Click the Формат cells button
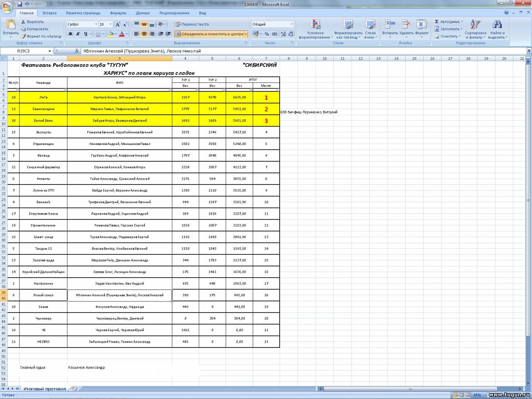This screenshot has width=532, height=399. (x=422, y=29)
